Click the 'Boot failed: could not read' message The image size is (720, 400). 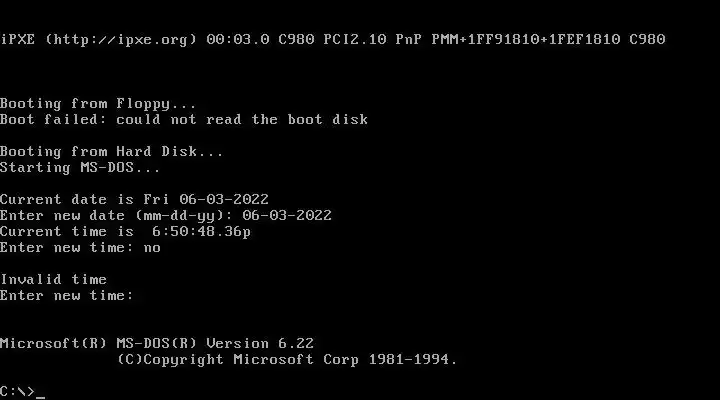pos(120,120)
